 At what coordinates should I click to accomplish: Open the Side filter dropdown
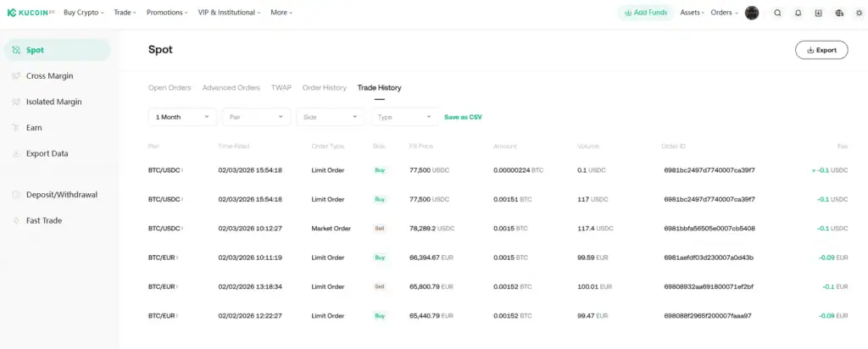pos(331,117)
